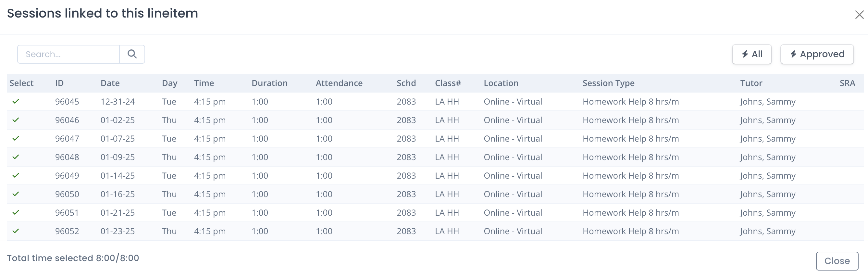Click session ID 96050
The image size is (868, 278).
(x=67, y=195)
